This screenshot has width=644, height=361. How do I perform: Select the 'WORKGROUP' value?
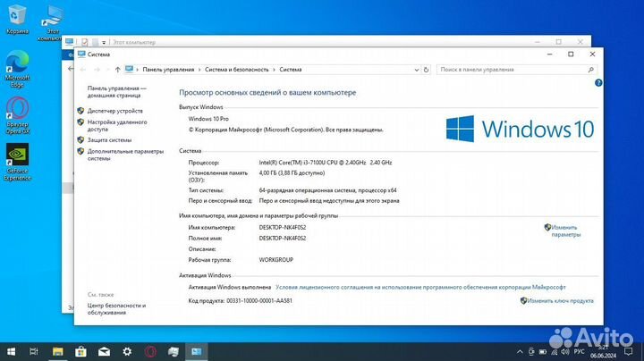point(276,260)
